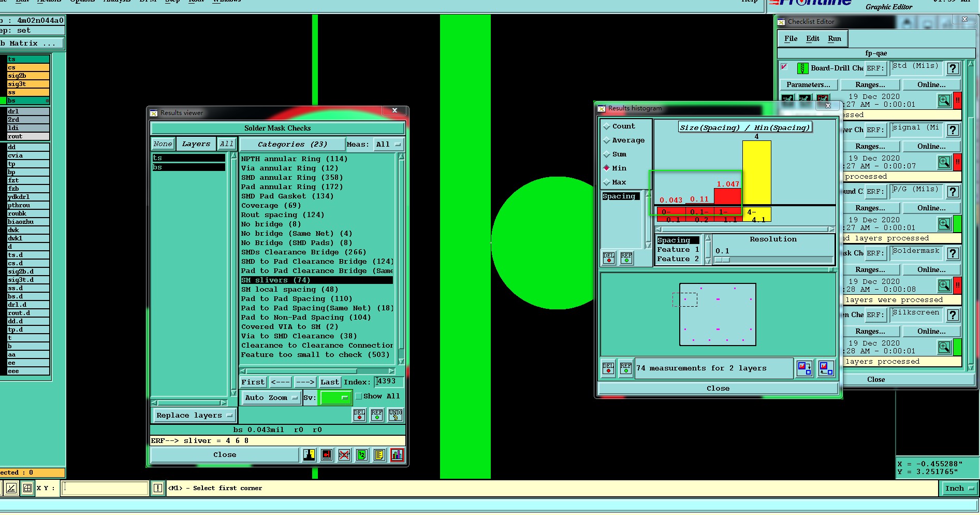This screenshot has width=980, height=515.
Task: Close the Results viewer via Close button
Action: (225, 455)
